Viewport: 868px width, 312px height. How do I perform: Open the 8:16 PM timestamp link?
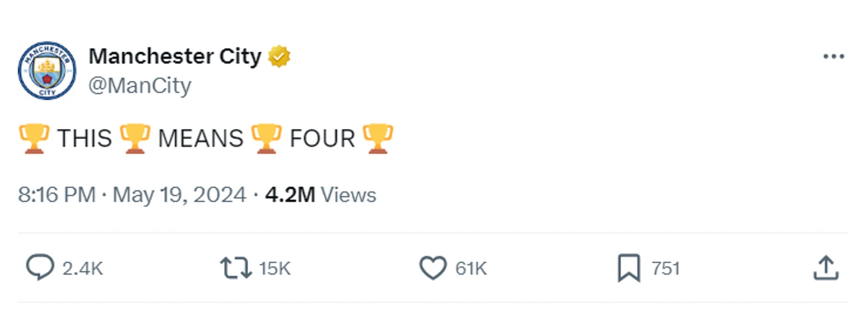click(56, 195)
